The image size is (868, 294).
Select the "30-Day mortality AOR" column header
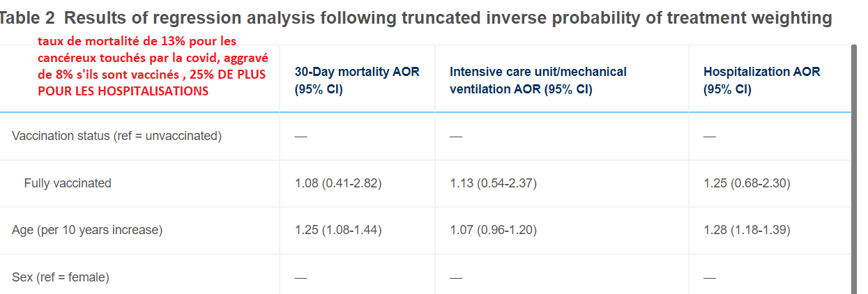pyautogui.click(x=357, y=80)
